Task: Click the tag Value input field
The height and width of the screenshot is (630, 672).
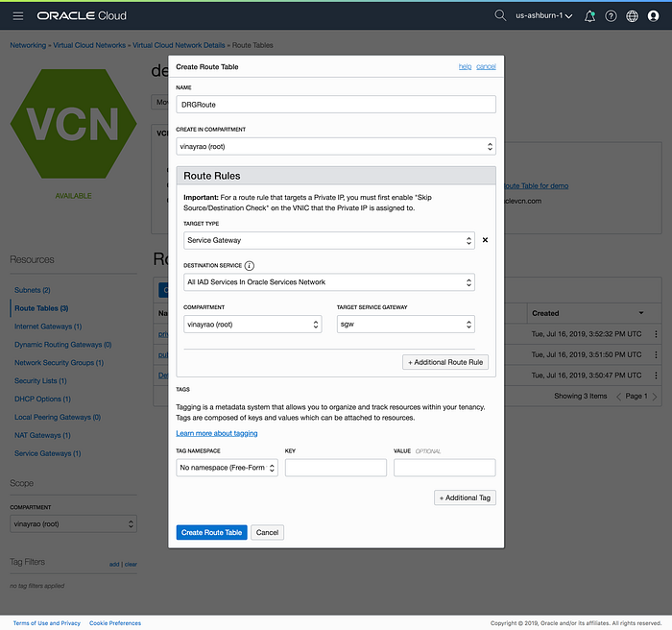Action: click(x=444, y=468)
